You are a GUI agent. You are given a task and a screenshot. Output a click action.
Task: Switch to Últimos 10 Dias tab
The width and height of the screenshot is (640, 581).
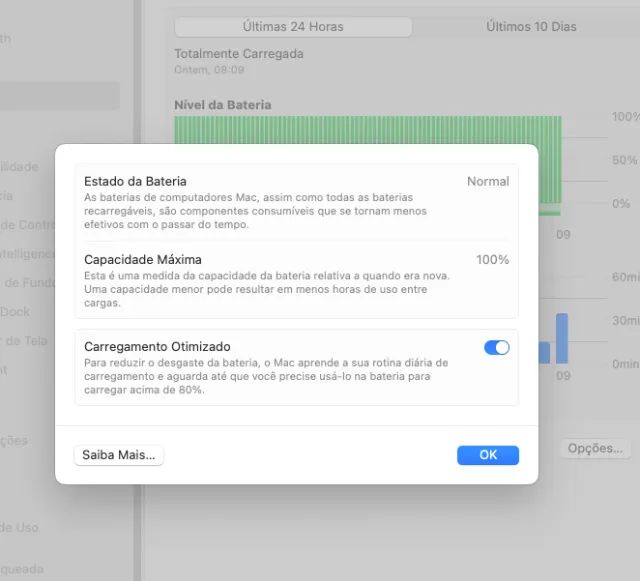pos(531,27)
